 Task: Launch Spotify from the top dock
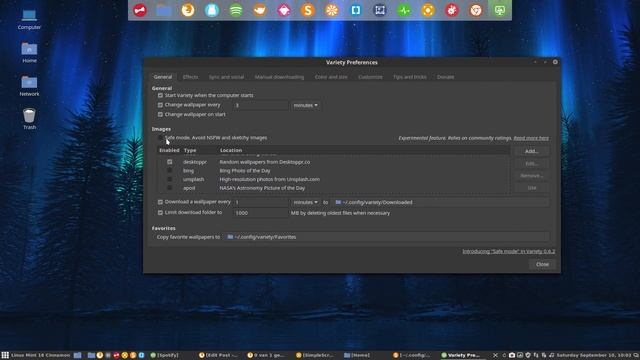(236, 10)
